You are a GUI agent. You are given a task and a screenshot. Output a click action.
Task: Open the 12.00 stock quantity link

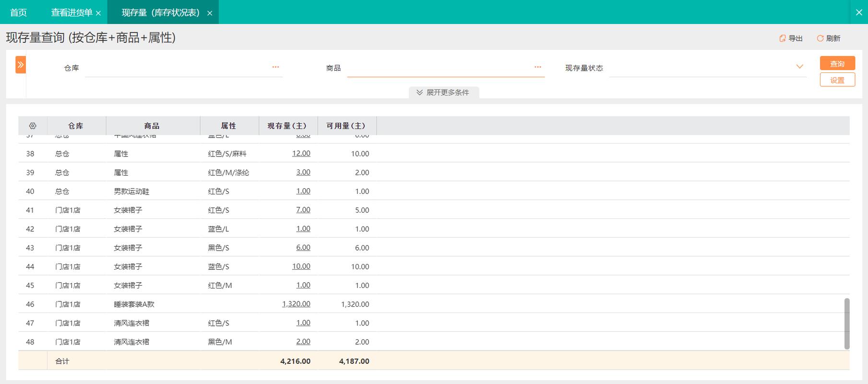pyautogui.click(x=301, y=154)
